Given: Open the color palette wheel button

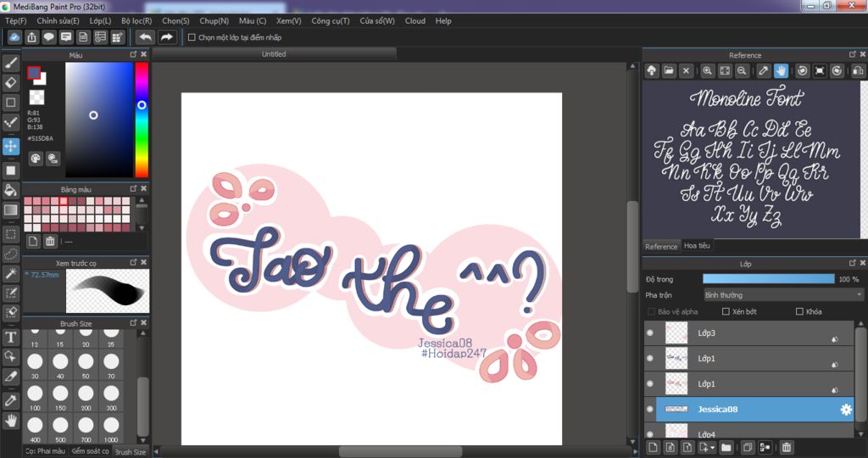Looking at the screenshot, I should point(36,159).
